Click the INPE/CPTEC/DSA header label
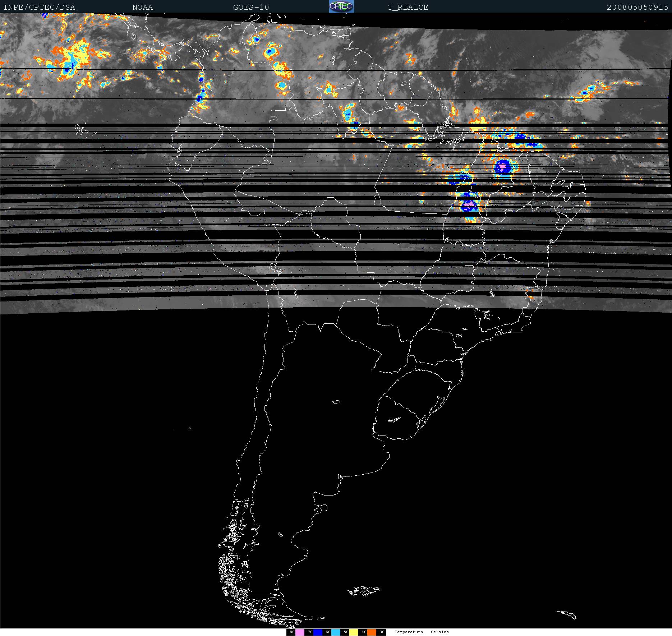This screenshot has width=672, height=636. (x=39, y=7)
